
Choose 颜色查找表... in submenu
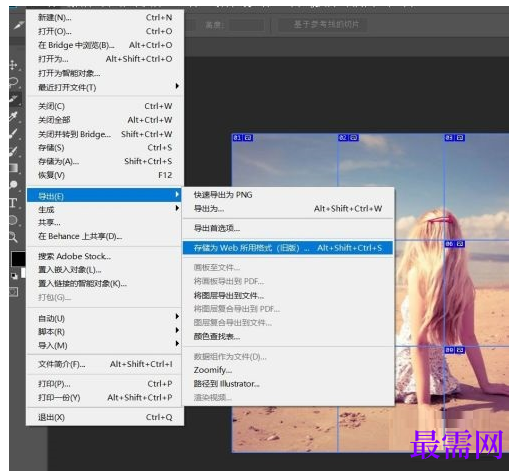tap(288, 336)
